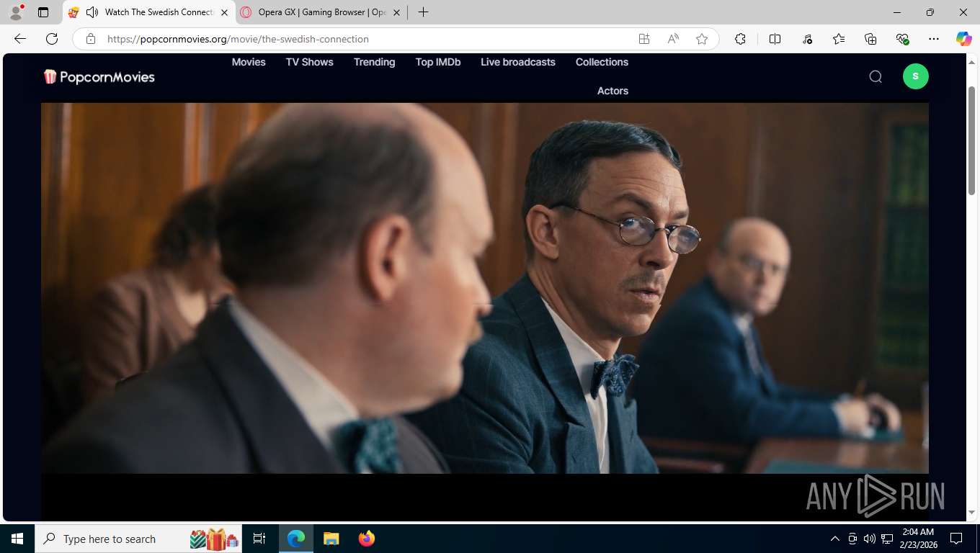View site information lock icon
Image resolution: width=980 pixels, height=553 pixels.
[90, 39]
